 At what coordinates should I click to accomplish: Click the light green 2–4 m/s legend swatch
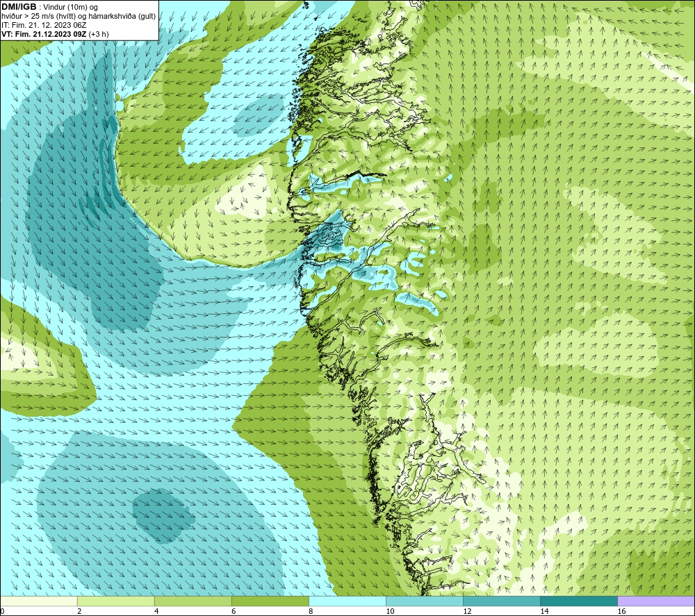(x=115, y=601)
